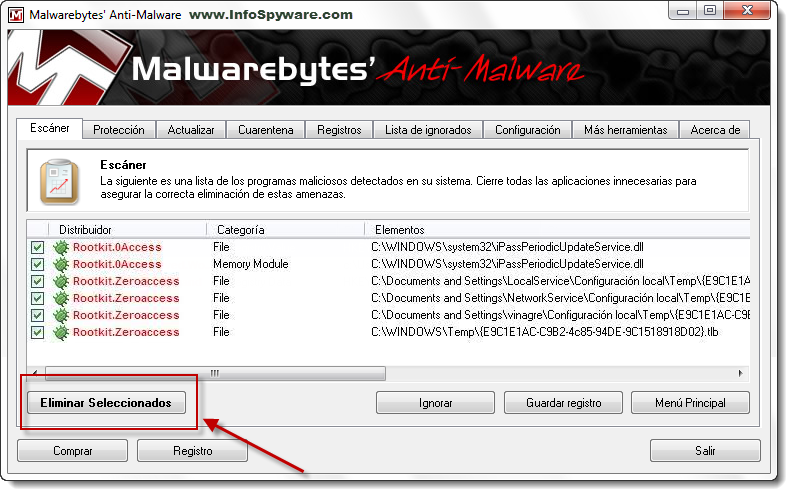This screenshot has width=786, height=491.
Task: Click the bug icon of the vinagre Rootkit.Zeroaccess row
Action: point(61,316)
